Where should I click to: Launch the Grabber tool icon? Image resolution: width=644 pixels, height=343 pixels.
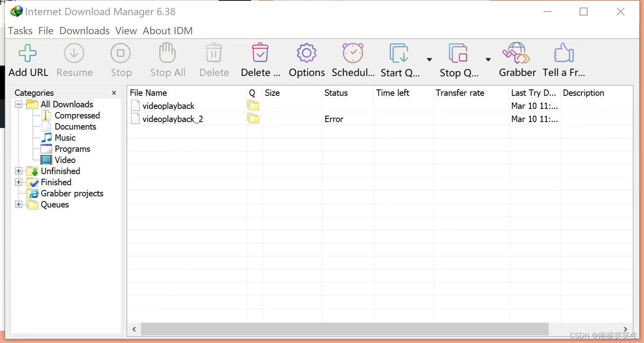(x=516, y=53)
